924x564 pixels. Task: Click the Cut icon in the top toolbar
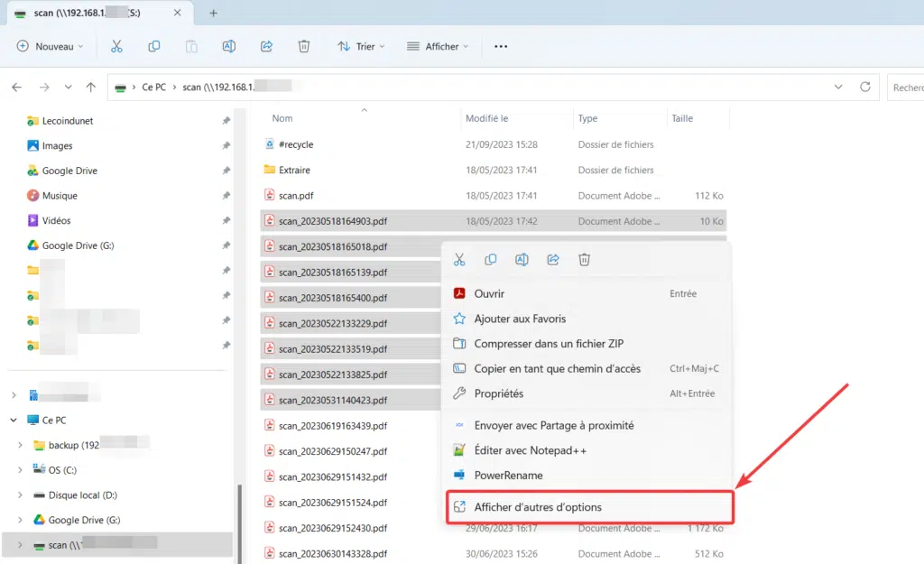(x=116, y=46)
